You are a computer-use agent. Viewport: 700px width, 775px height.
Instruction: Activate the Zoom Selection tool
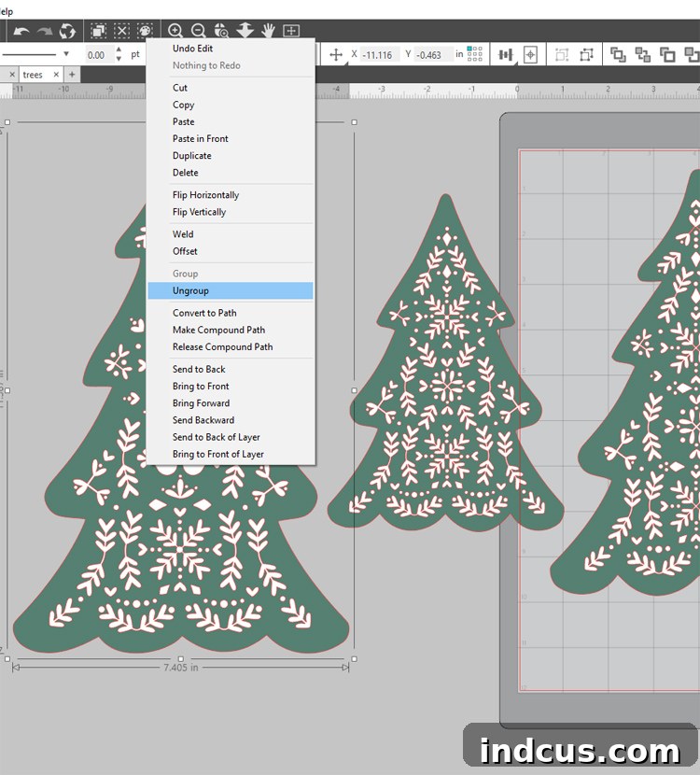221,31
